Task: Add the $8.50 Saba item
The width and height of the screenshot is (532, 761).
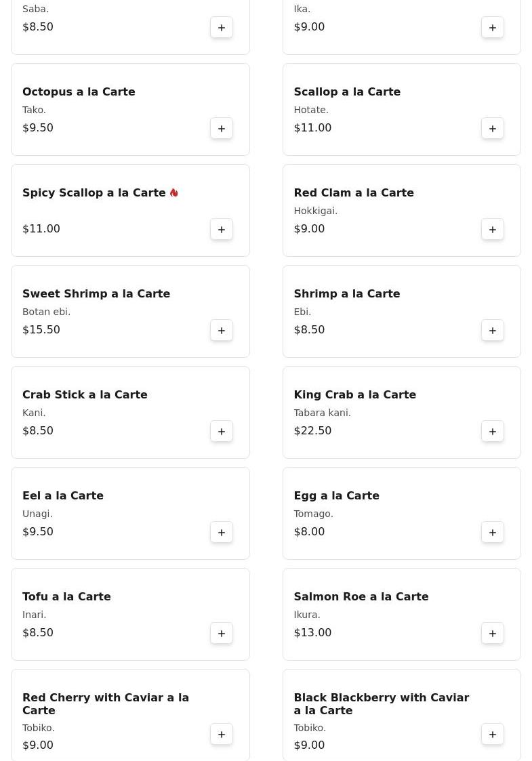Action: coord(222,28)
